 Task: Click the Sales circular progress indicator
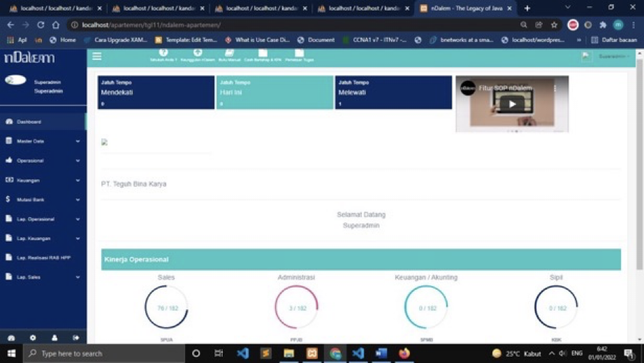tap(166, 308)
